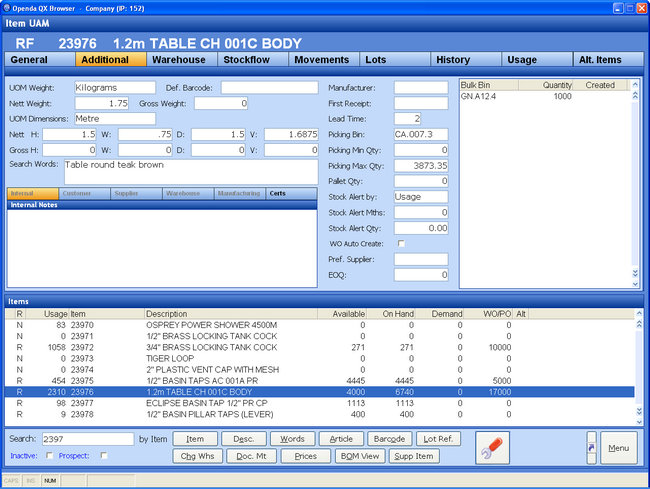Click the Nett Weight field
This screenshot has height=489, width=650.
pos(102,103)
